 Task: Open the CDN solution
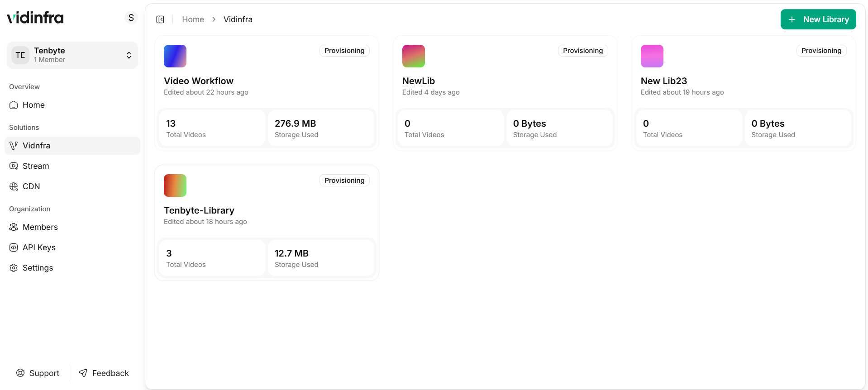[x=72, y=186]
